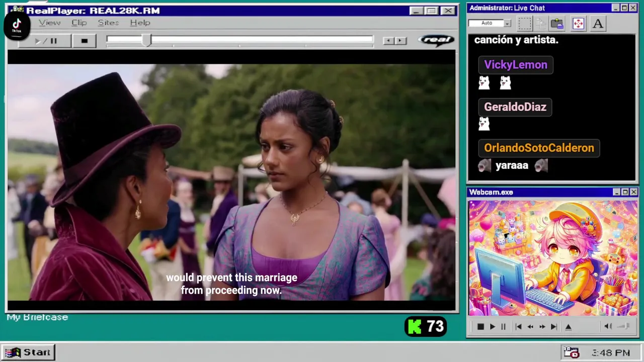Click rewind in Webcam.exe controls
This screenshot has height=362, width=644.
(530, 327)
